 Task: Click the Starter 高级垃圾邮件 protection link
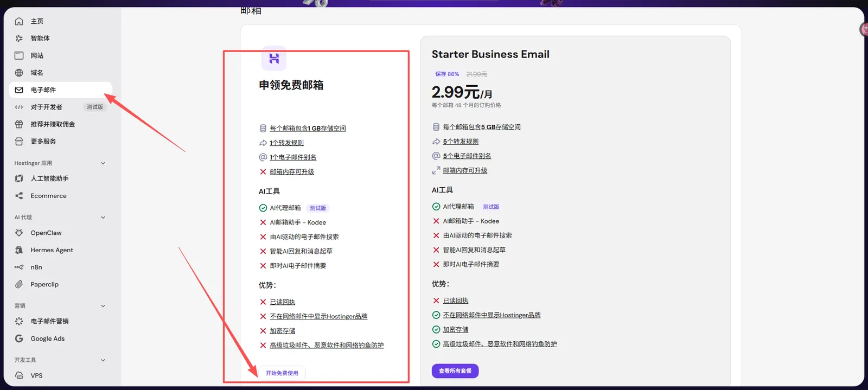pyautogui.click(x=500, y=344)
